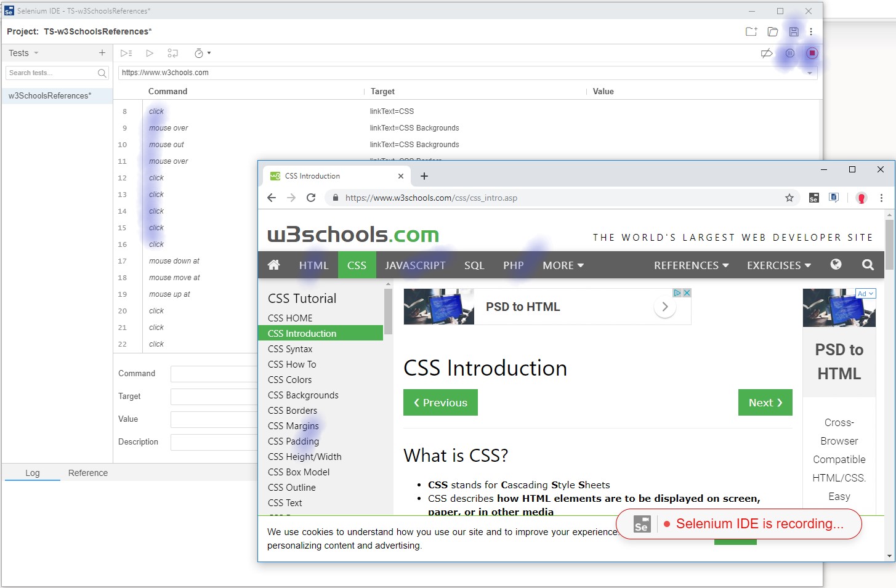Open CSS Backgrounds in the sidebar
This screenshot has height=588, width=896.
303,395
